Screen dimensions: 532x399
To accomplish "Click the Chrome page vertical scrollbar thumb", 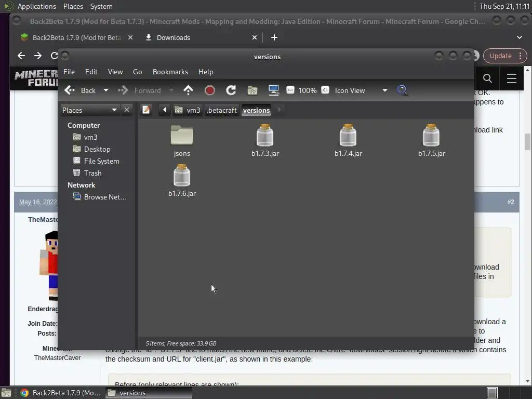I will [x=527, y=142].
